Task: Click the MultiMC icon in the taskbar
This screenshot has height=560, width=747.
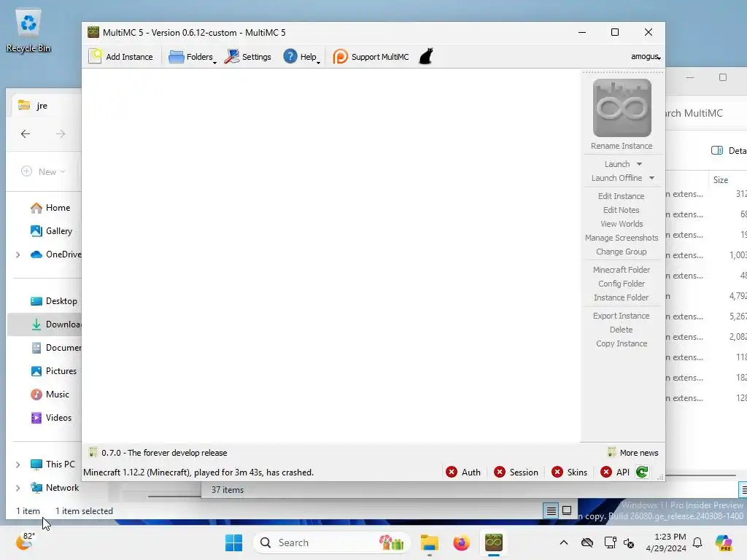Action: [x=494, y=542]
